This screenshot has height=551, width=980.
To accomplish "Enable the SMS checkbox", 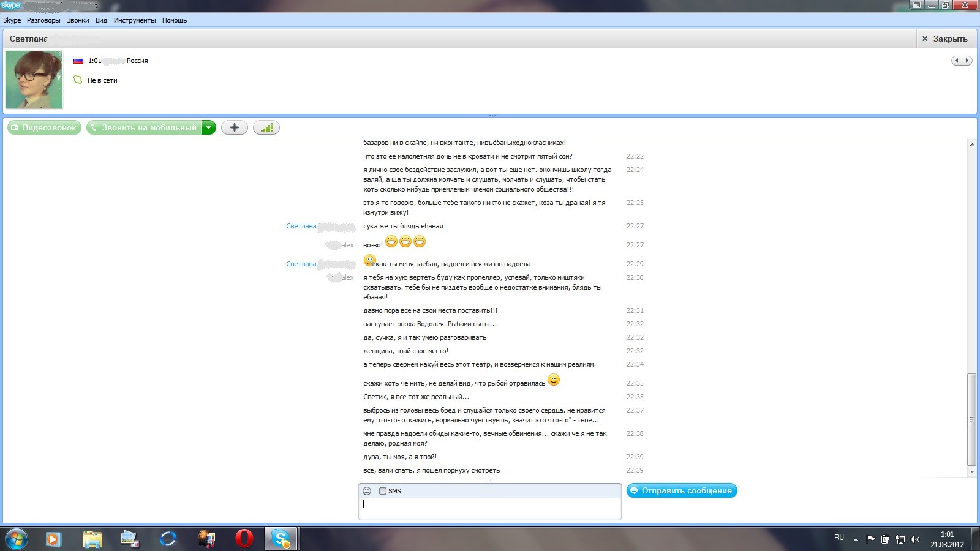I will (x=383, y=491).
